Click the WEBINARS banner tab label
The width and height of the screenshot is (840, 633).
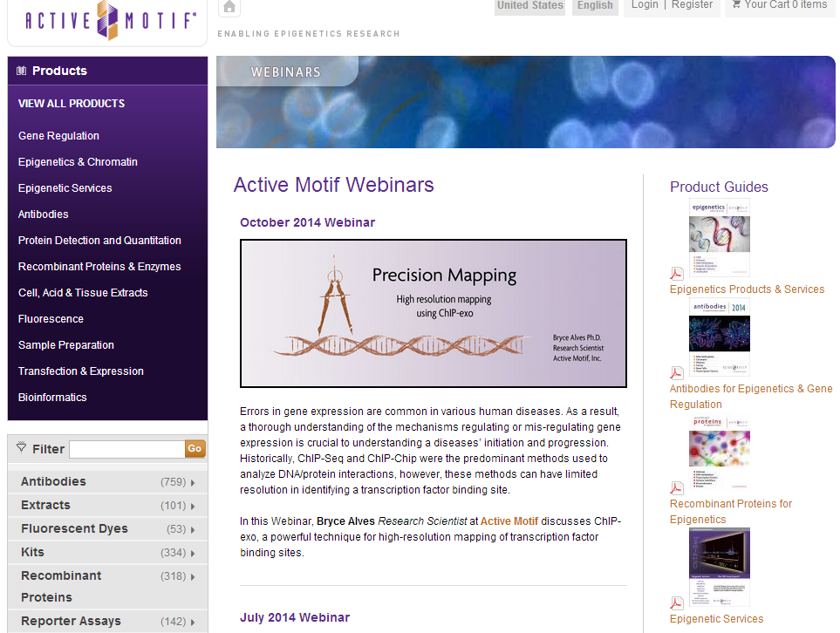(286, 71)
